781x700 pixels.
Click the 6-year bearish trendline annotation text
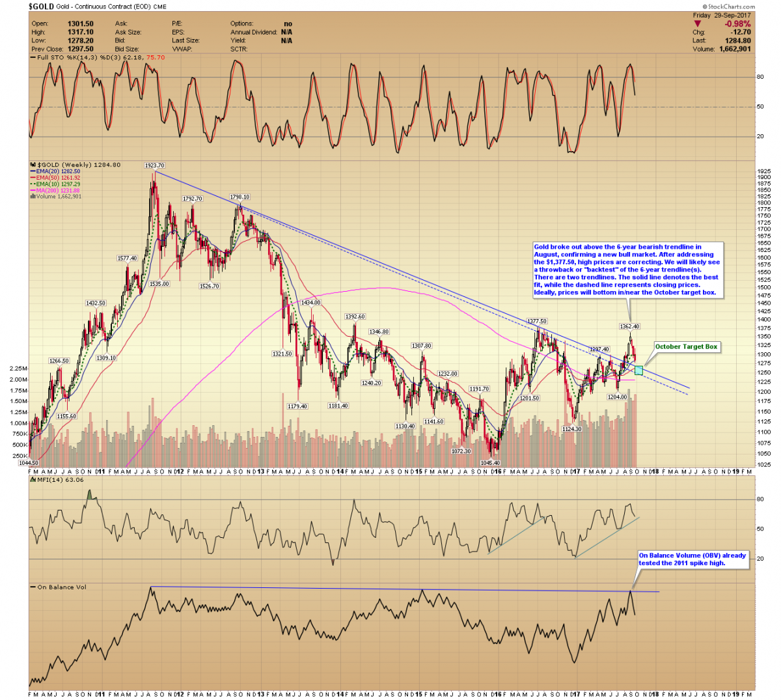(627, 270)
